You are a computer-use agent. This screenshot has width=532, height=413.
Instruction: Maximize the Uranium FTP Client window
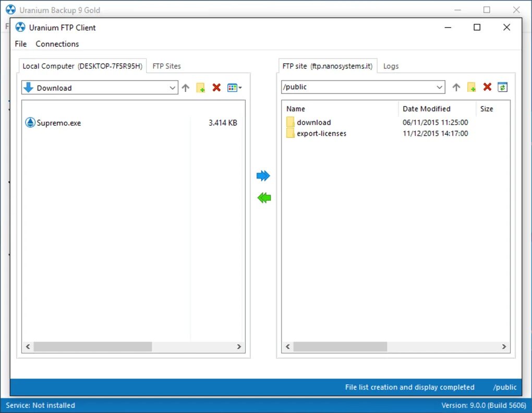477,27
